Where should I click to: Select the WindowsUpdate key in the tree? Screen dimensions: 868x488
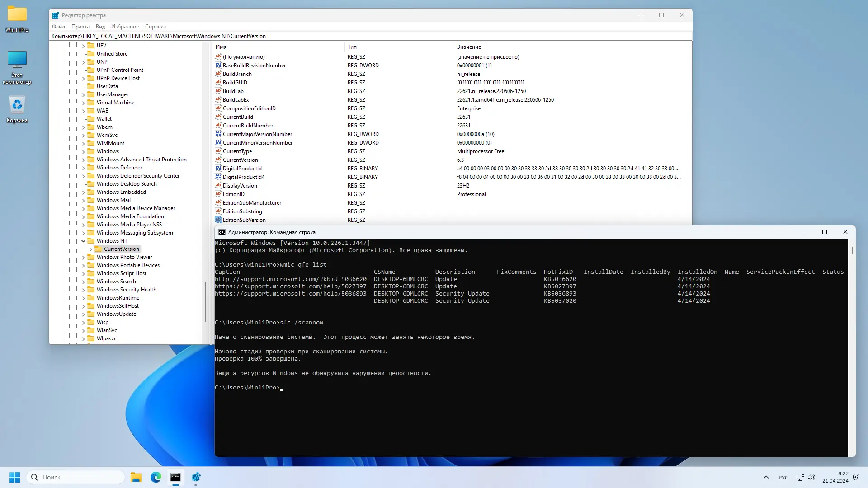pos(116,314)
